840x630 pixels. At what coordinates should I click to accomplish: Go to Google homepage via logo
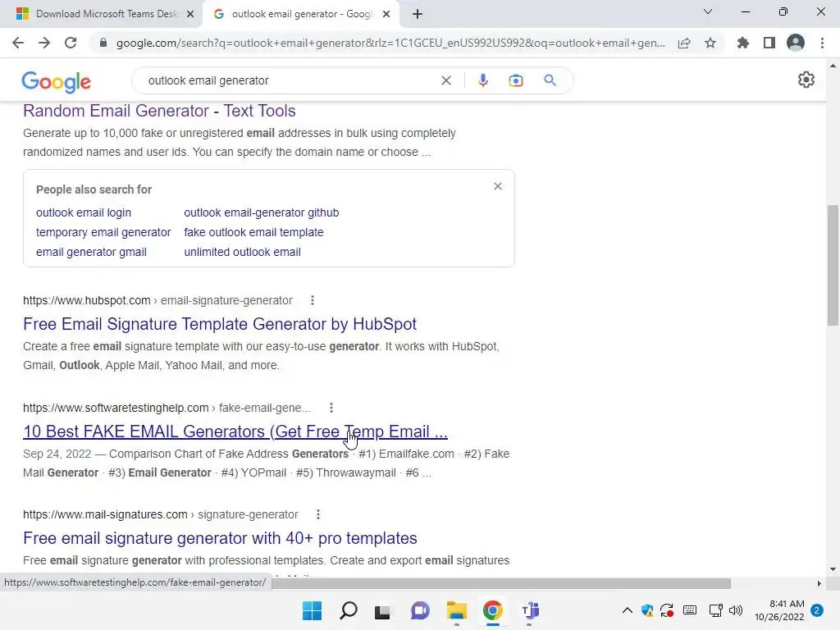point(57,81)
